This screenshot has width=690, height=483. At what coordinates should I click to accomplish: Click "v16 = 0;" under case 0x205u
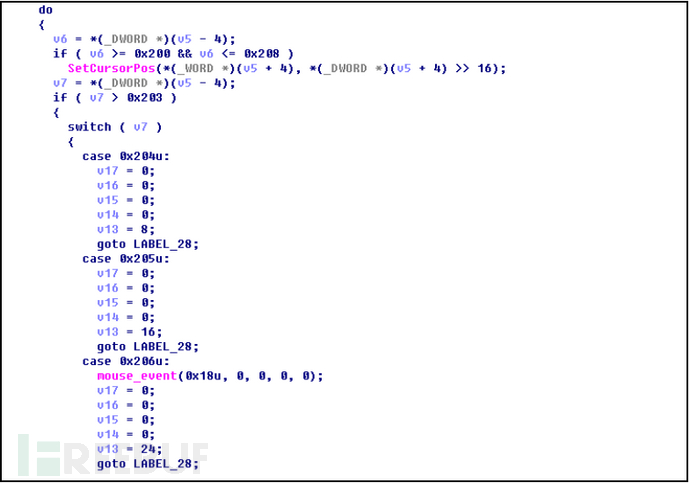[x=126, y=288]
